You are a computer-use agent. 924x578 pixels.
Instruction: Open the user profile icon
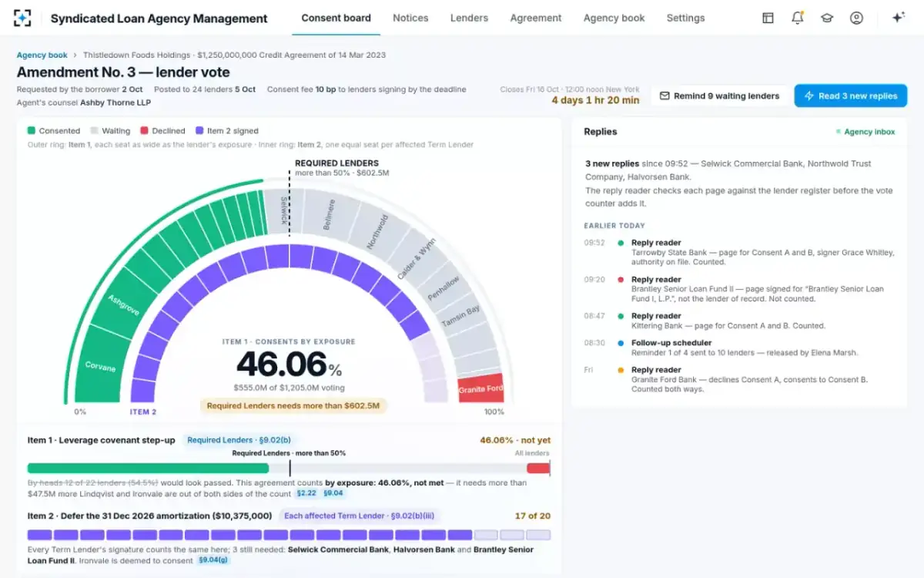pyautogui.click(x=856, y=18)
